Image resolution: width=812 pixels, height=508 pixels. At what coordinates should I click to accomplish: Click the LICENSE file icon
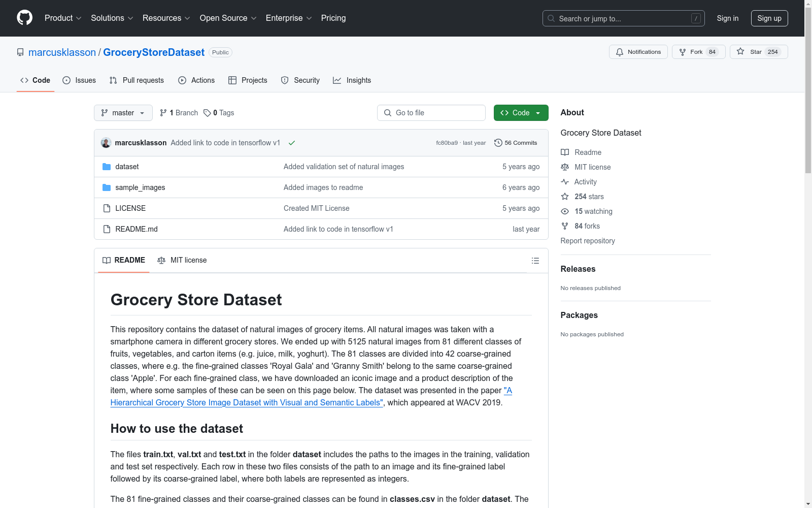(107, 208)
